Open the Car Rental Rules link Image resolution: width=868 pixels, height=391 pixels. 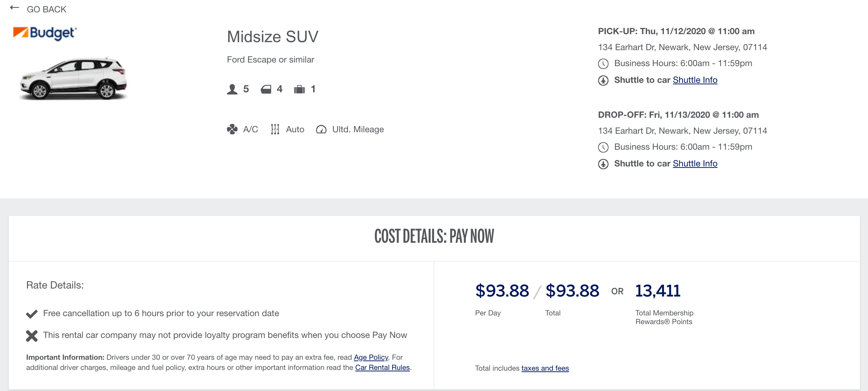click(x=382, y=367)
